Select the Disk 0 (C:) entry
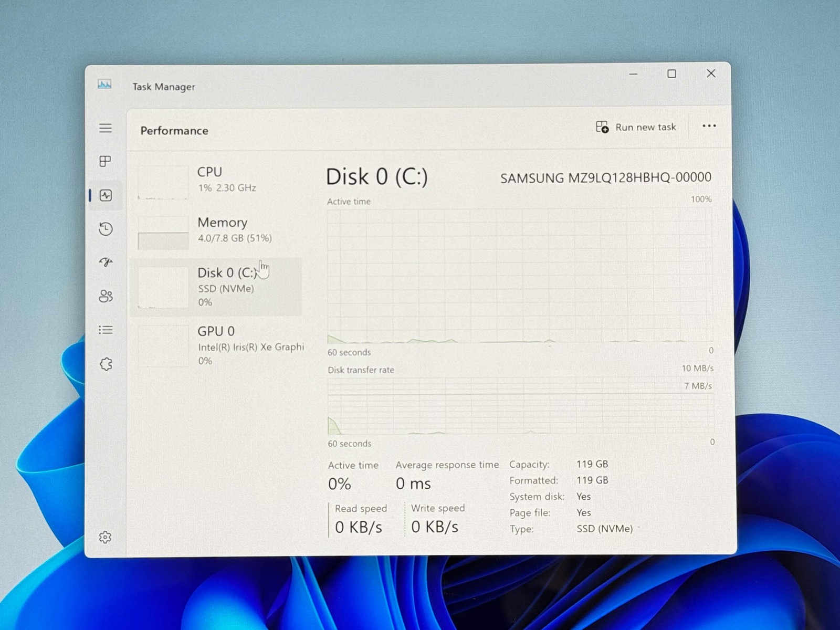Image resolution: width=840 pixels, height=630 pixels. click(216, 287)
